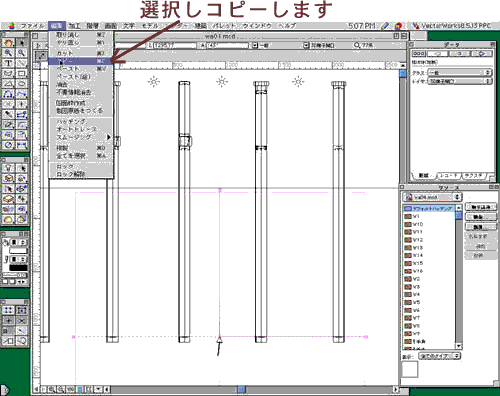This screenshot has width=500, height=396.
Task: Expand the スムージング submenu arrow
Action: coord(109,137)
